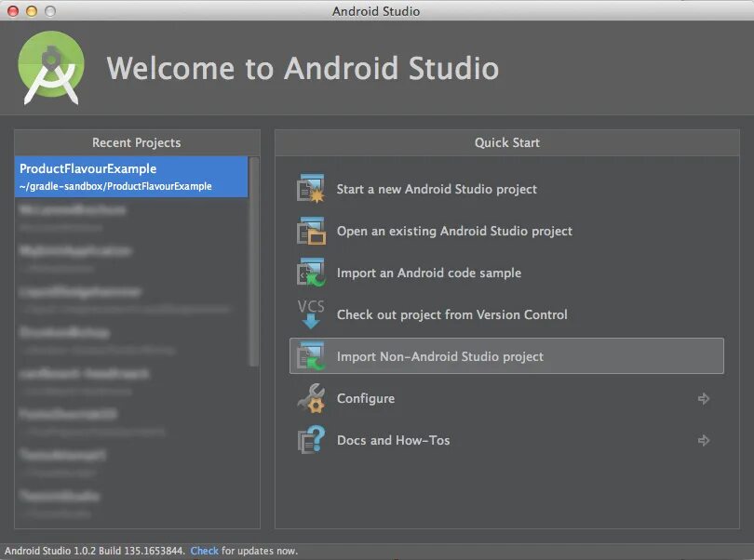
Task: Click the VCS checkout arrow icon
Action: pyautogui.click(x=311, y=314)
